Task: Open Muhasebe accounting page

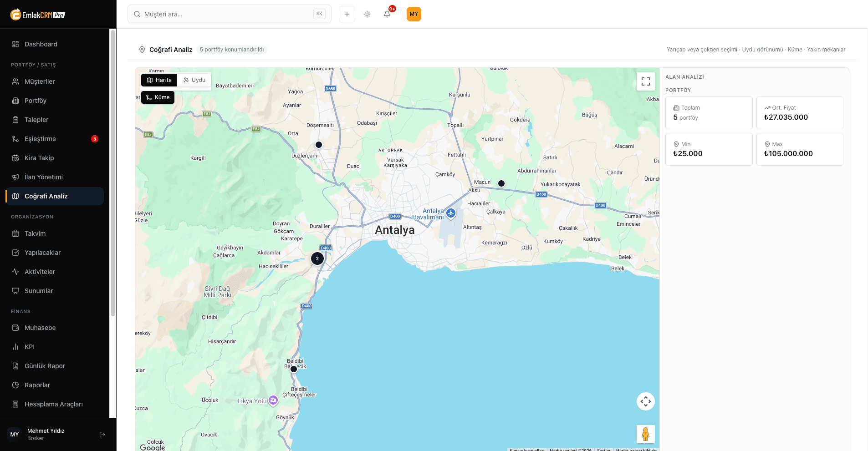Action: click(x=55, y=328)
